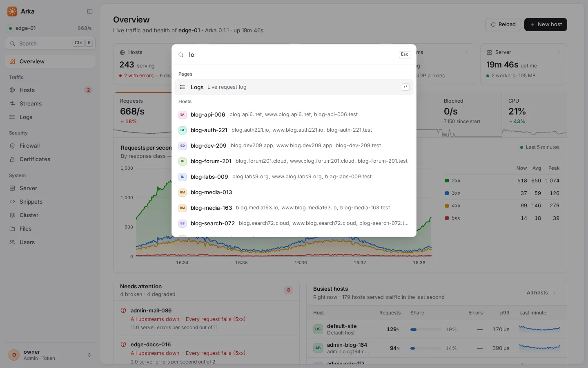Open All hosts arrow link
The image size is (588, 368).
[x=541, y=293]
